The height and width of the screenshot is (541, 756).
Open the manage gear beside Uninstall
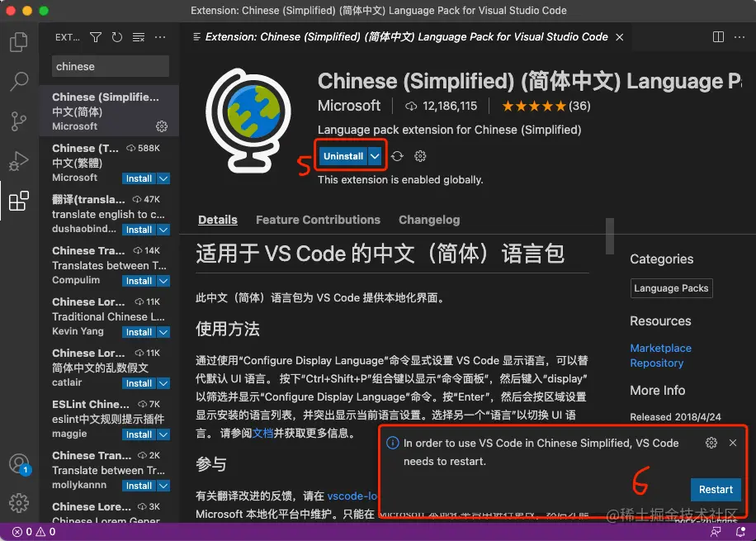[x=420, y=156]
